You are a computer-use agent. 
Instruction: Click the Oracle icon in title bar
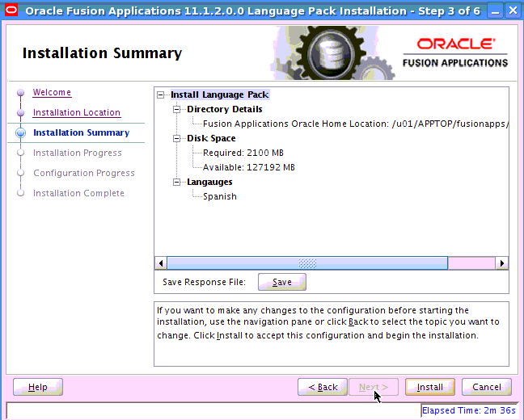[x=11, y=10]
